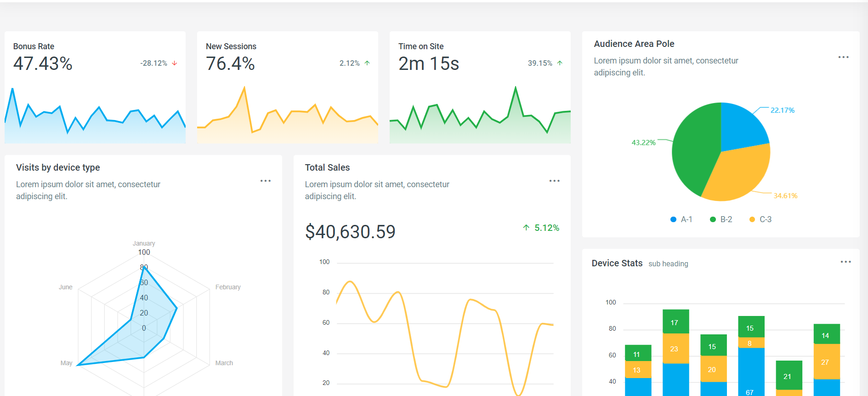
Task: Click the sub heading text
Action: pyautogui.click(x=668, y=264)
